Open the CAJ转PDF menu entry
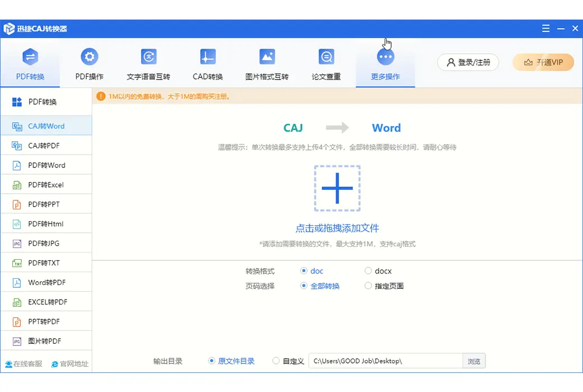Screen dimensions: 583x392 coord(46,146)
